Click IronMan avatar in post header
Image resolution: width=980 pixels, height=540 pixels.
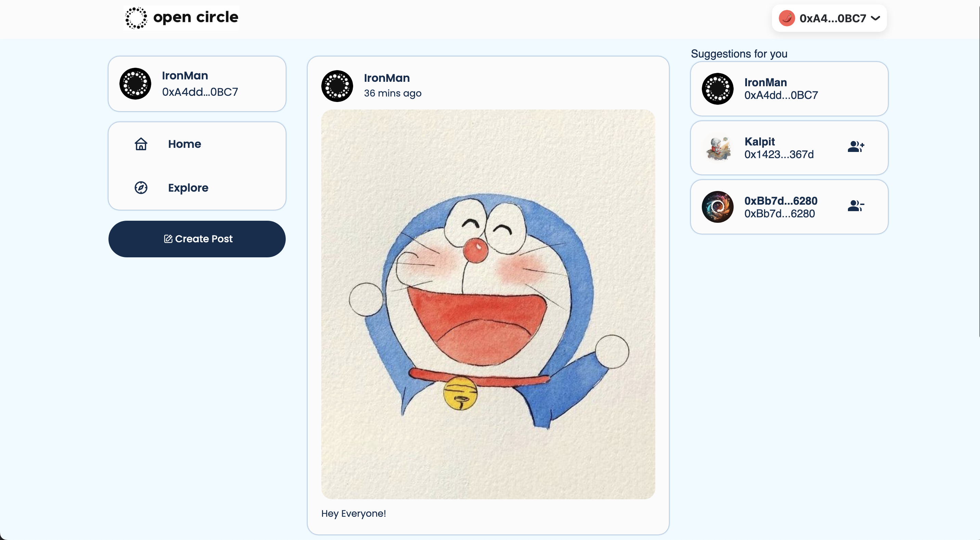pos(337,86)
